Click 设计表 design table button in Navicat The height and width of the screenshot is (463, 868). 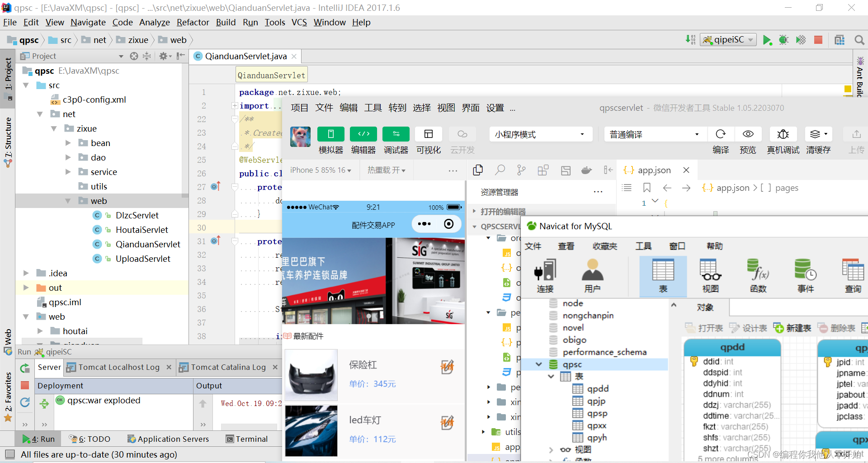coord(748,328)
